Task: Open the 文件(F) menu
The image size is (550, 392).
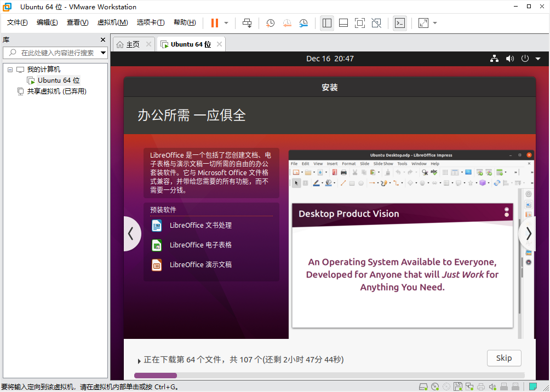Action: pyautogui.click(x=17, y=22)
